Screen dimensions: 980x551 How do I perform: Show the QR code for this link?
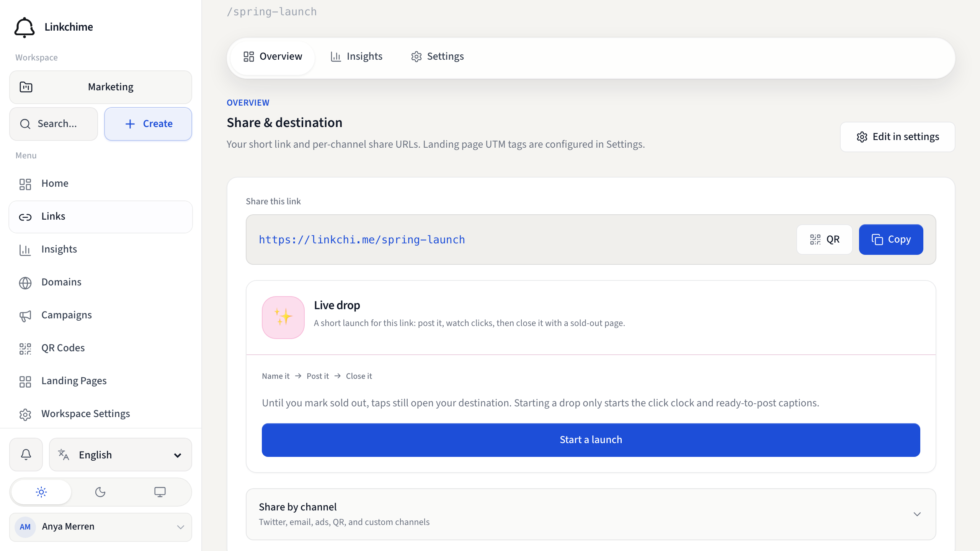coord(825,240)
